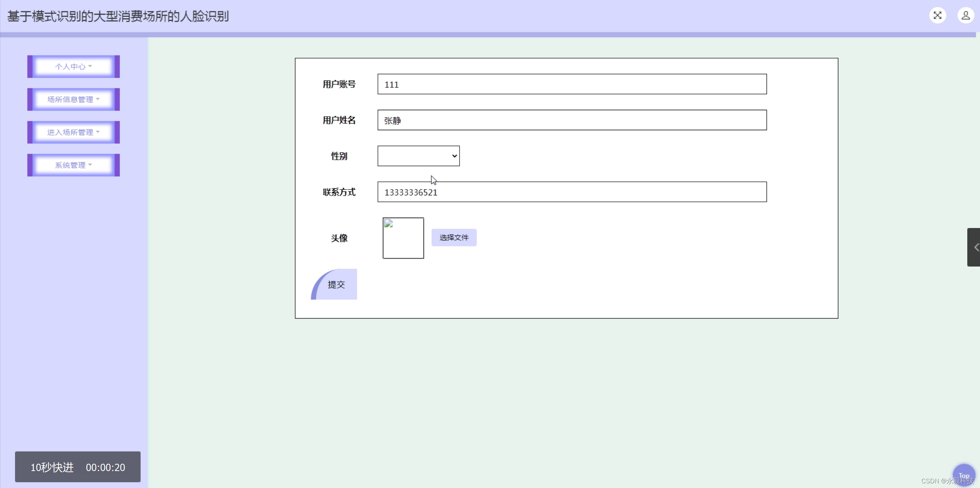
Task: Click the dropdown arrow in 性别 select
Action: 454,156
